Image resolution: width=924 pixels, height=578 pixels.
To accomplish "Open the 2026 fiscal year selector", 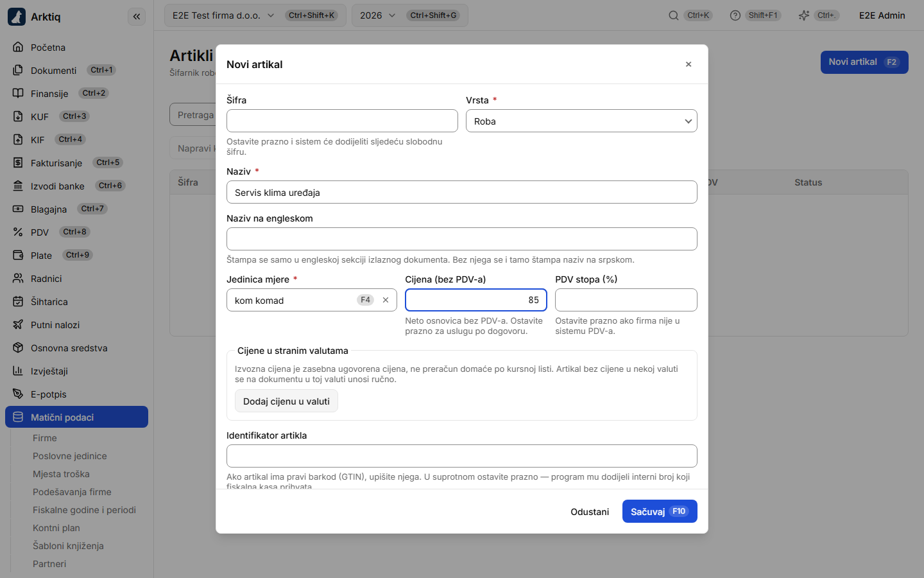I will point(410,15).
